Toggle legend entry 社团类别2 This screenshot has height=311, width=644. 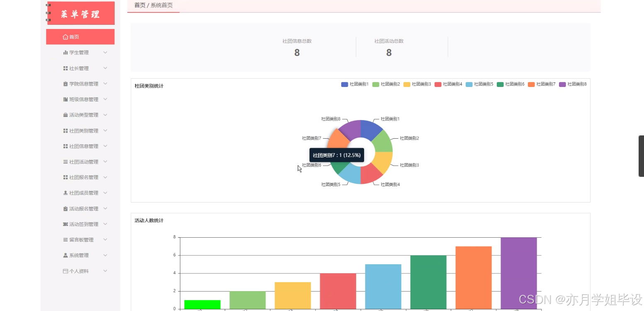pyautogui.click(x=386, y=84)
